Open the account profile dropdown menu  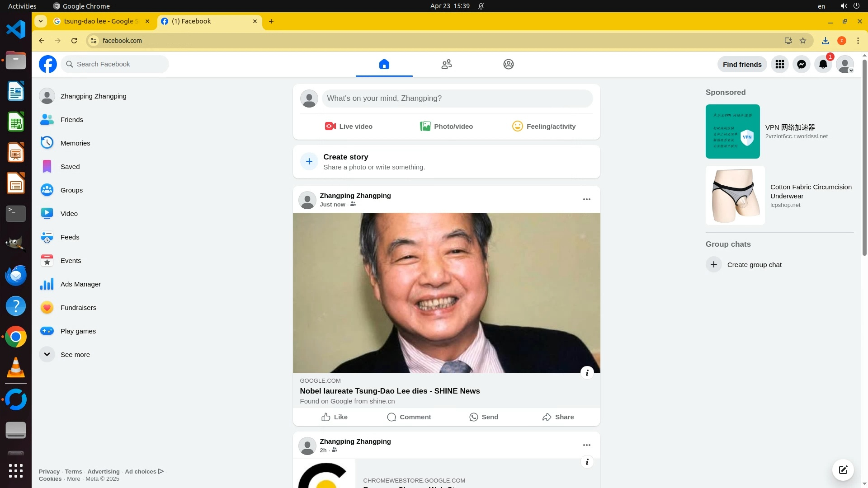pos(844,64)
